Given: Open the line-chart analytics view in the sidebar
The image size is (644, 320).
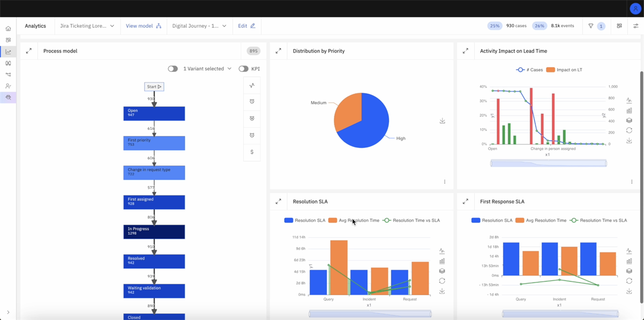Looking at the screenshot, I should click(x=8, y=52).
